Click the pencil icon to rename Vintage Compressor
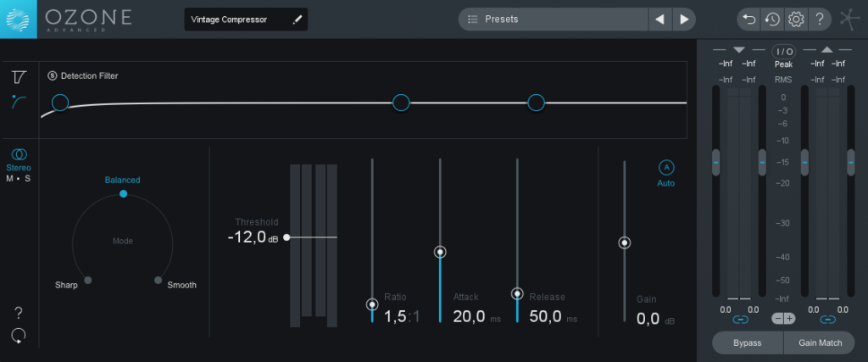Viewport: 868px width, 362px height. [298, 19]
